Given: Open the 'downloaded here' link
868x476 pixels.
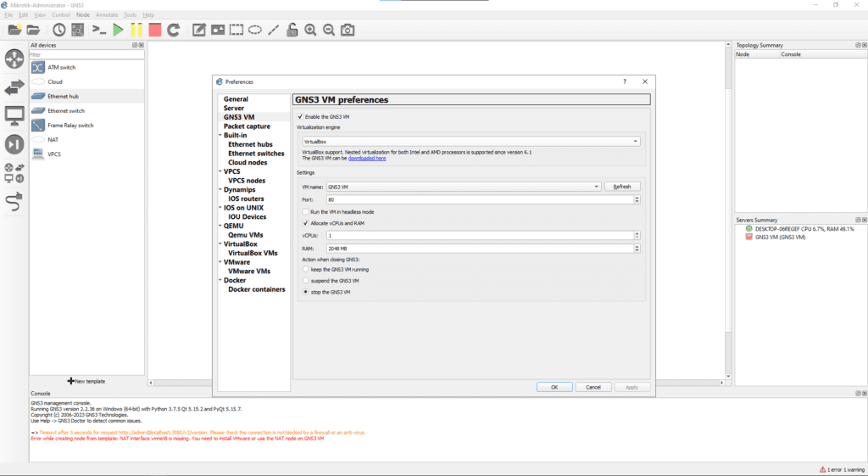Looking at the screenshot, I should pyautogui.click(x=367, y=159).
